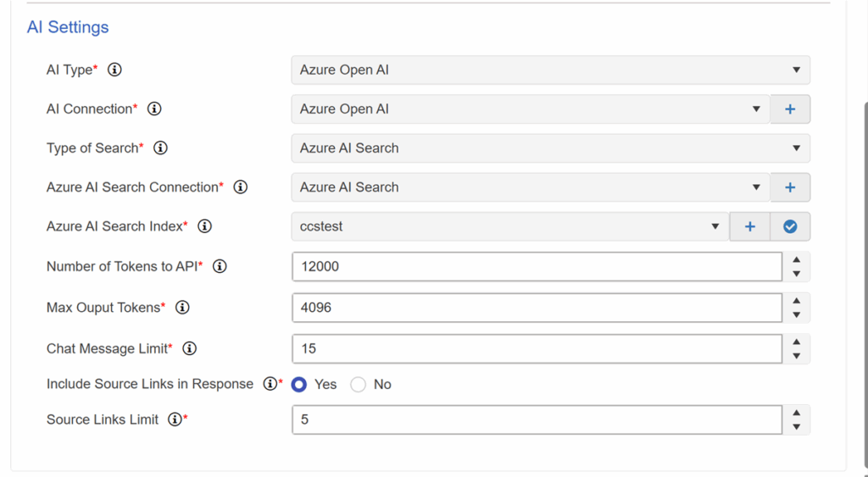Increase the Source Links Limit value
This screenshot has width=868, height=477.
click(797, 413)
